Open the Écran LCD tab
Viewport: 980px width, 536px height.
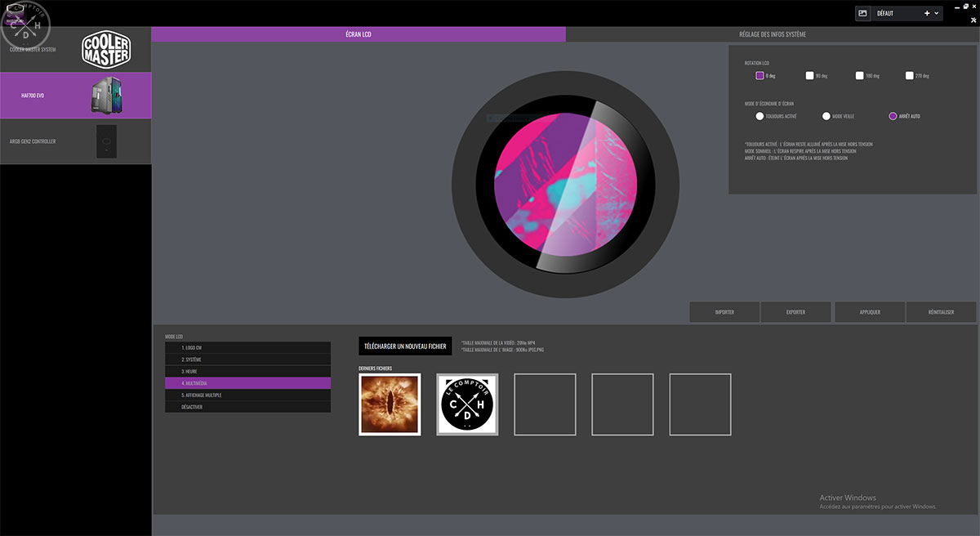(x=358, y=34)
